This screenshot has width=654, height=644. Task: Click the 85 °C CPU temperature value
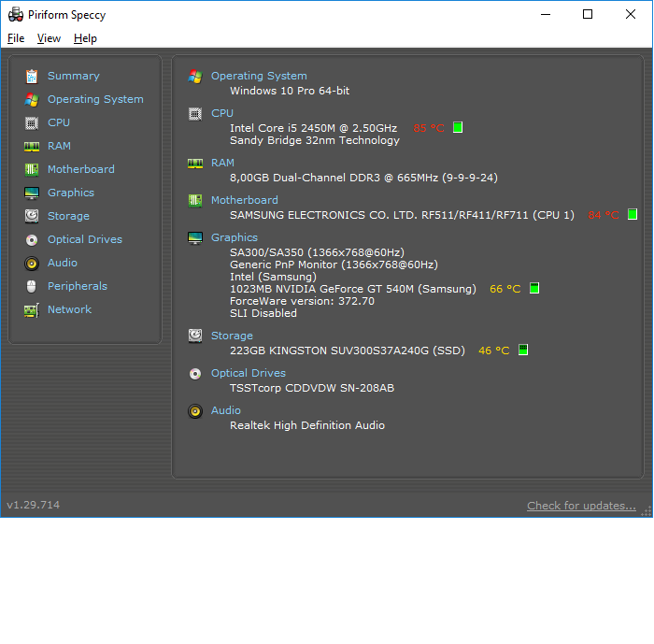click(x=428, y=128)
